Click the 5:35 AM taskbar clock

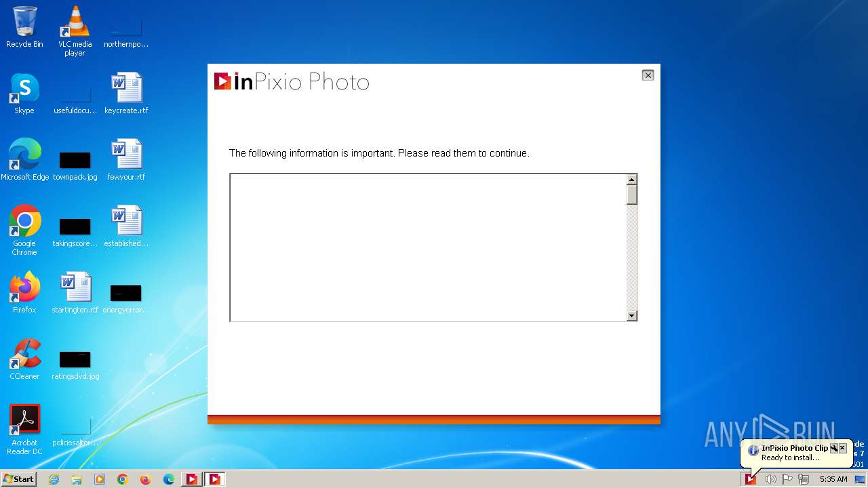pyautogui.click(x=833, y=479)
